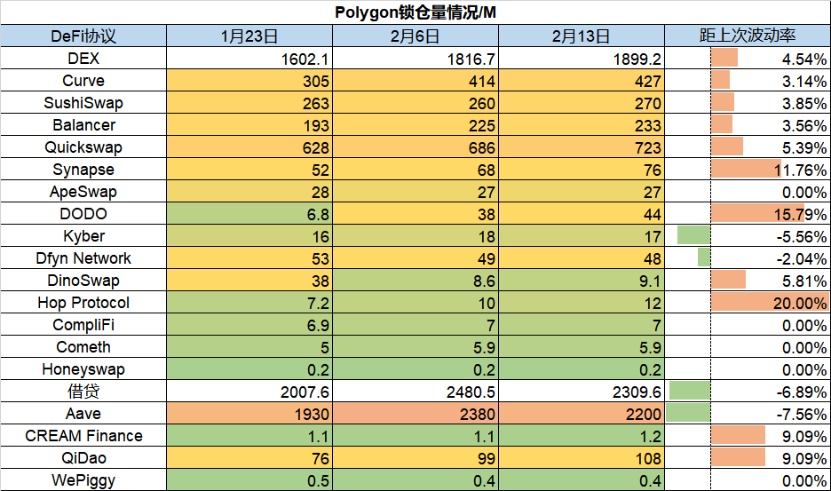The height and width of the screenshot is (491, 831).
Task: Click the '2月6日' column header
Action: click(416, 36)
